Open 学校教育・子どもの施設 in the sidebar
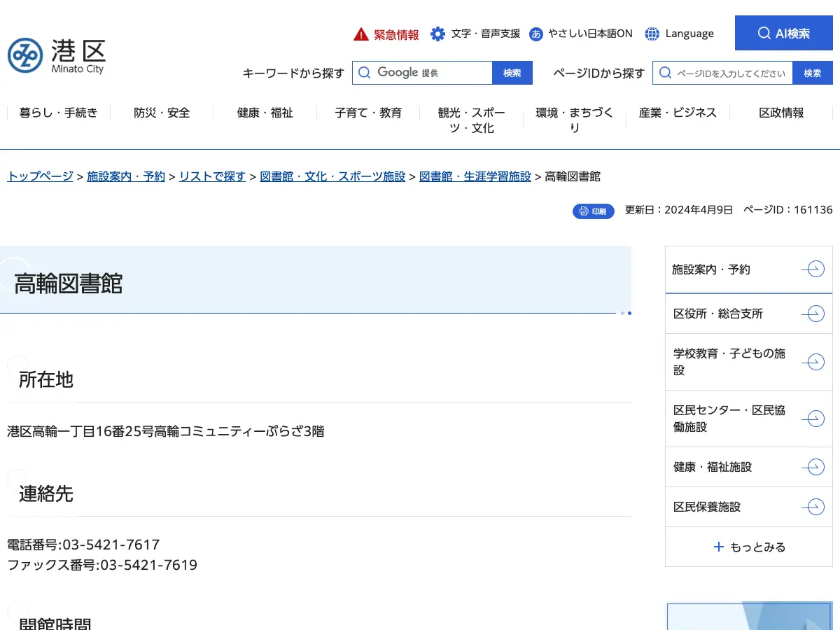Screen dimensions: 840x630 [748, 362]
